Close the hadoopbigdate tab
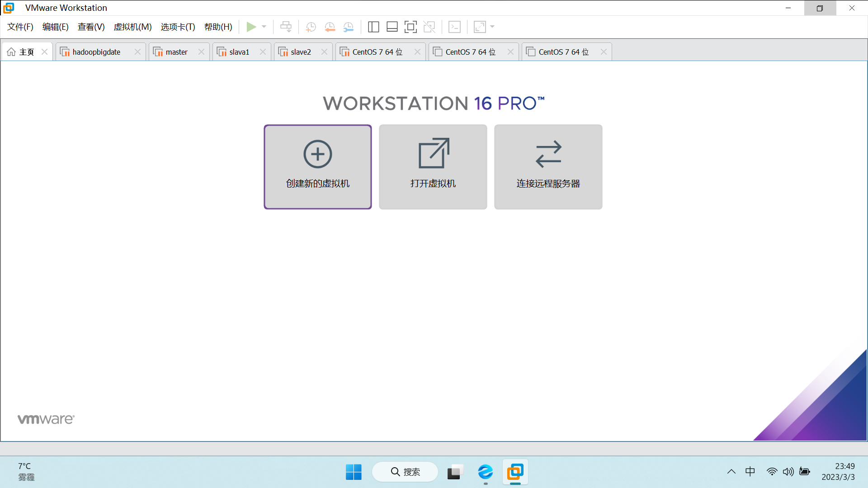The height and width of the screenshot is (488, 868). [x=137, y=52]
